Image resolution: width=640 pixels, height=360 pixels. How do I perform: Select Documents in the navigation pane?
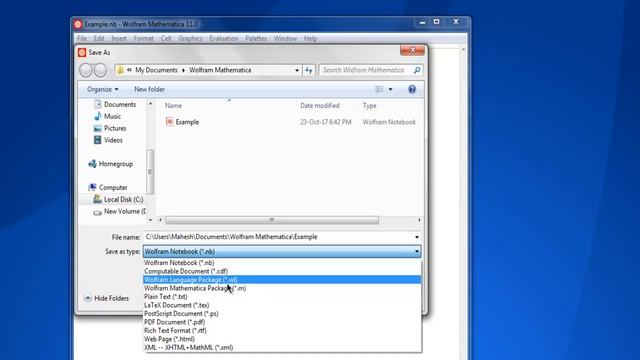(x=116, y=104)
